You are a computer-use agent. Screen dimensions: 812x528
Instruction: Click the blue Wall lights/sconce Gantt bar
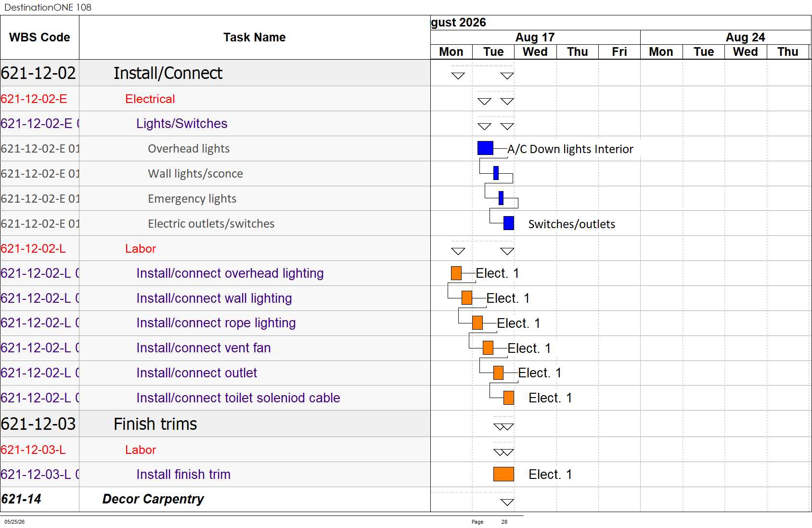coord(496,173)
